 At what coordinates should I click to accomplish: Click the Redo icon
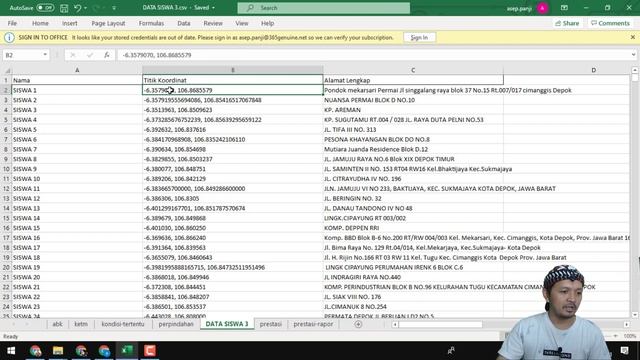click(97, 8)
